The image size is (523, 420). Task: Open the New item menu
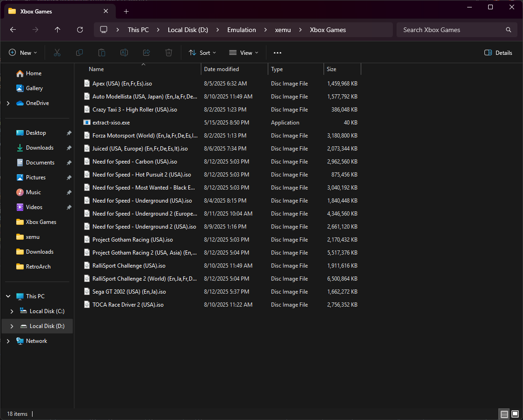coord(23,53)
